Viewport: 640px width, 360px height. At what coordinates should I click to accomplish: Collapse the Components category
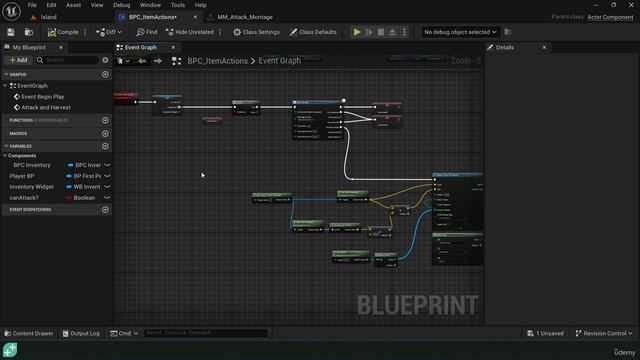tap(5, 156)
